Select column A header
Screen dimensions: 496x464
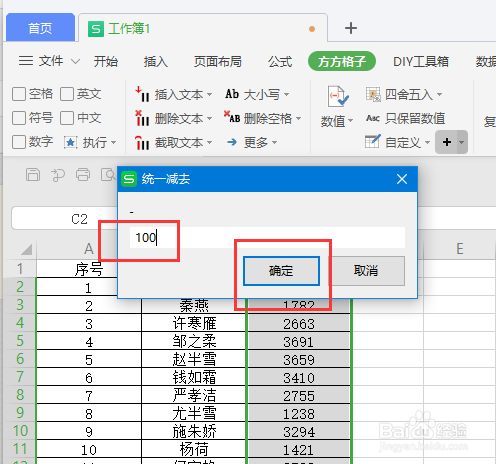[88, 249]
